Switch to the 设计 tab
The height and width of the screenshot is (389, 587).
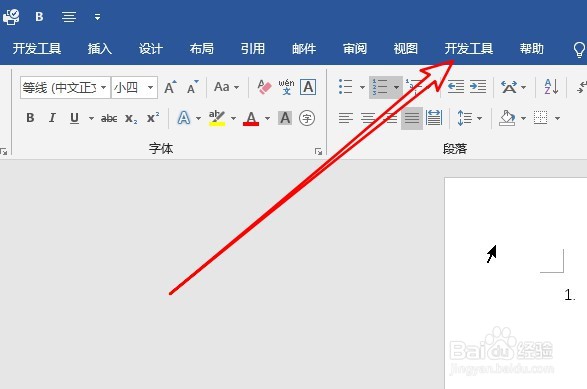click(150, 49)
